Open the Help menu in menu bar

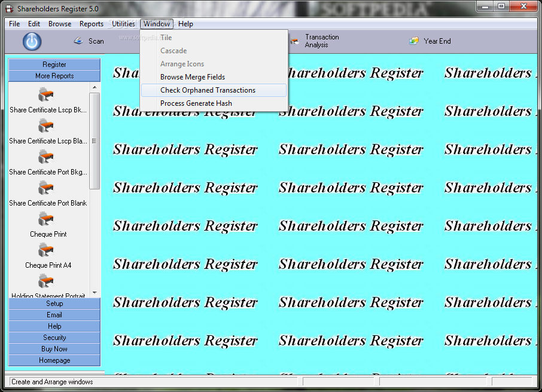(185, 24)
